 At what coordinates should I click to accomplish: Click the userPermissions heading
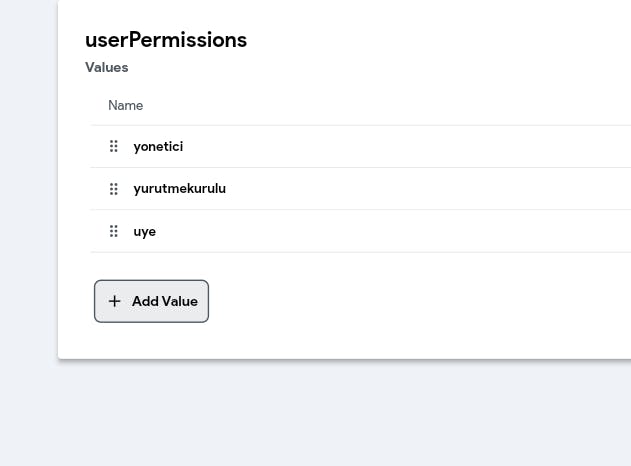click(x=166, y=40)
